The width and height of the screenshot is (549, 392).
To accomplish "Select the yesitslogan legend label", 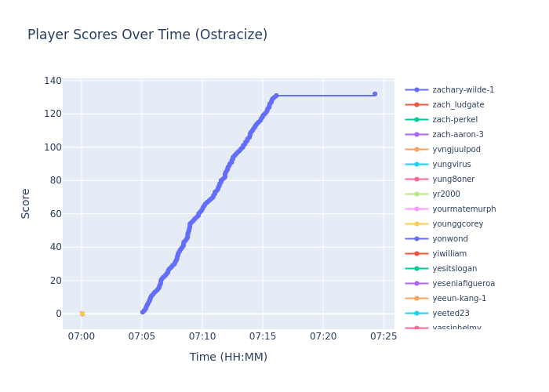I will pos(454,269).
